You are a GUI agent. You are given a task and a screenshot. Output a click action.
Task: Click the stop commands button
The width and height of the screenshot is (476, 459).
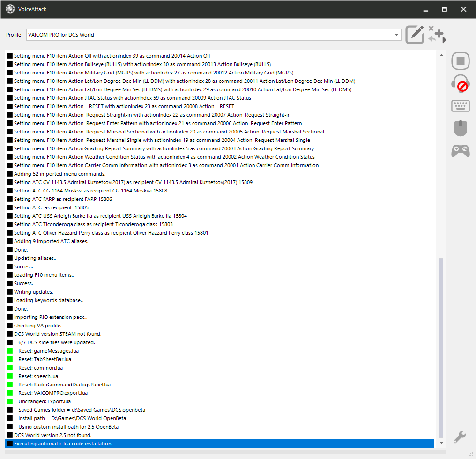(x=461, y=61)
